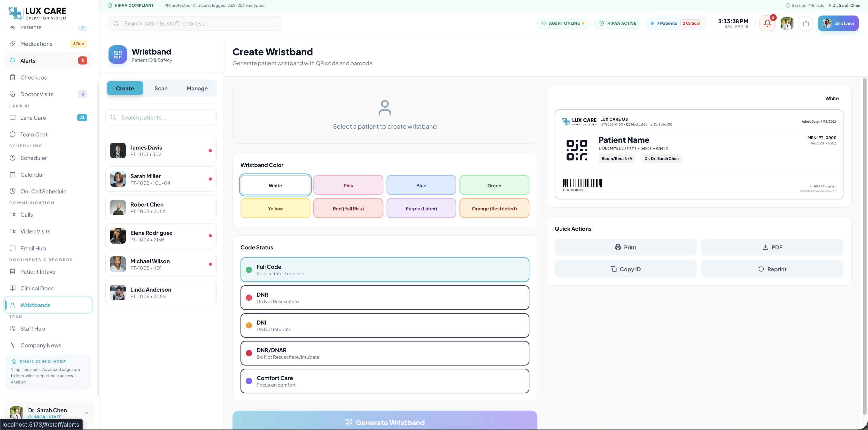Click the Wristband QR code module icon
Viewport: 868px width, 430px height.
click(118, 55)
